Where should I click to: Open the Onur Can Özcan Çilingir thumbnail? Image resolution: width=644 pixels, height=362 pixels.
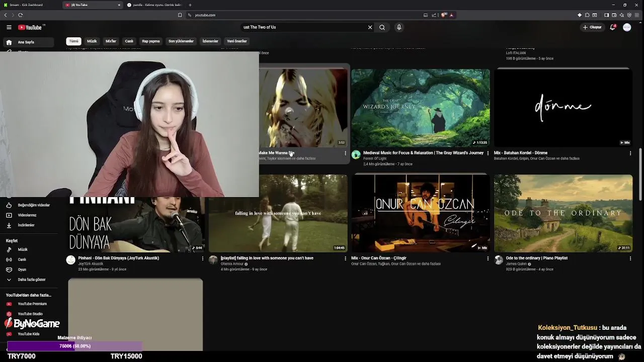(x=421, y=213)
